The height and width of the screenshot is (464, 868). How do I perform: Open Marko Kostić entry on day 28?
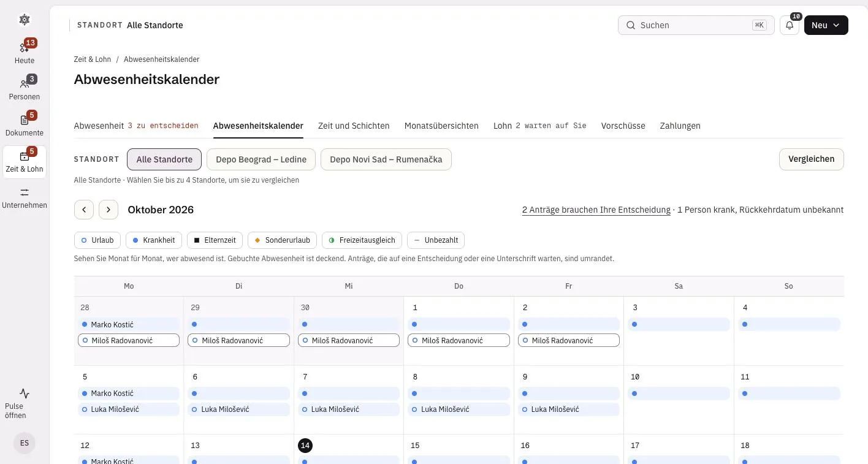pos(129,324)
